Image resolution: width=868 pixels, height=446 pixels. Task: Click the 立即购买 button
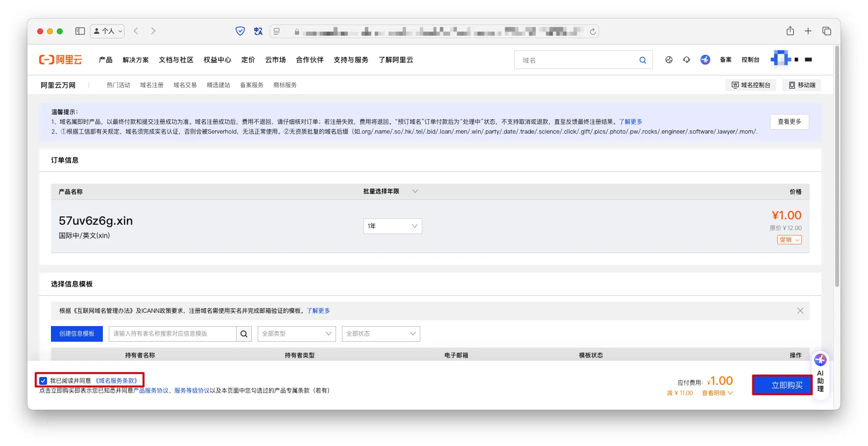click(782, 385)
